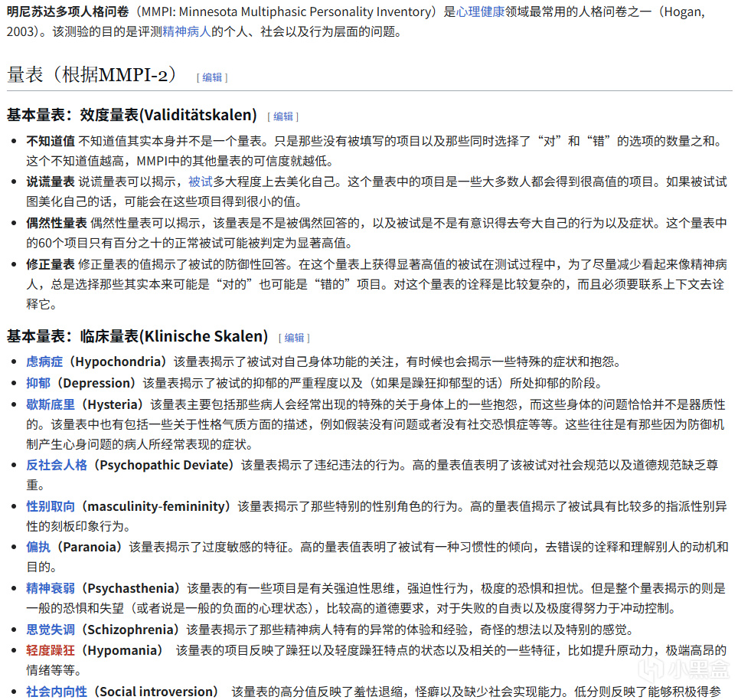
Task: Click the text "Minnesota Multiphasic Personality Inventory"
Action: click(304, 11)
